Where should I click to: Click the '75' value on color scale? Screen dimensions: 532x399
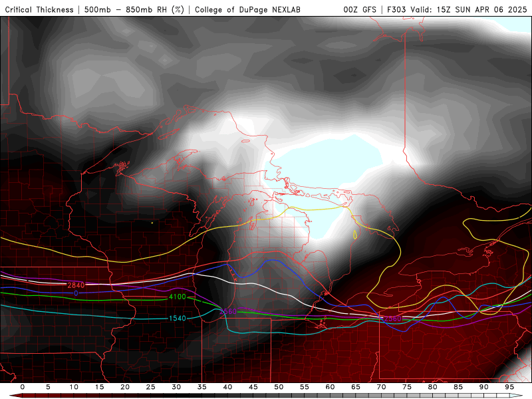(407, 387)
